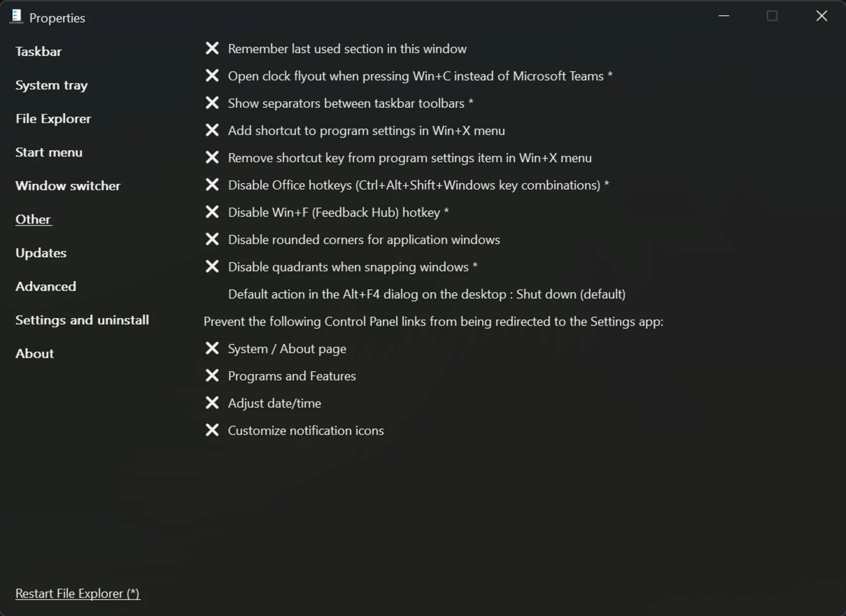The width and height of the screenshot is (846, 616).
Task: Enable separators between taskbar toolbars
Action: coord(339,103)
